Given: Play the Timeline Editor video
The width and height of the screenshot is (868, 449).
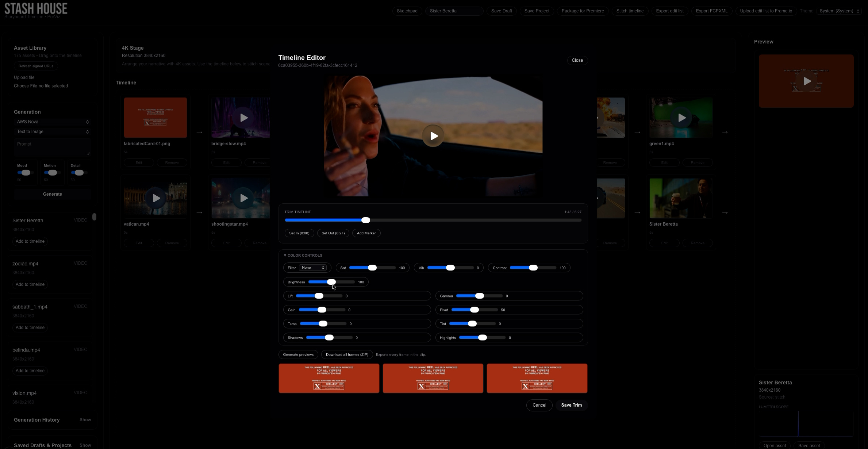Looking at the screenshot, I should click(433, 135).
